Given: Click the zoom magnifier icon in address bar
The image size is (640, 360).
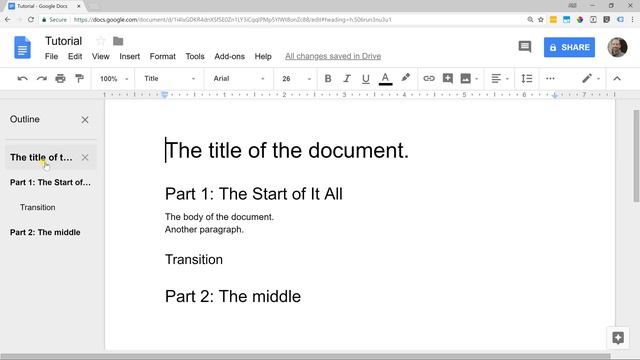Looking at the screenshot, I should click(530, 20).
